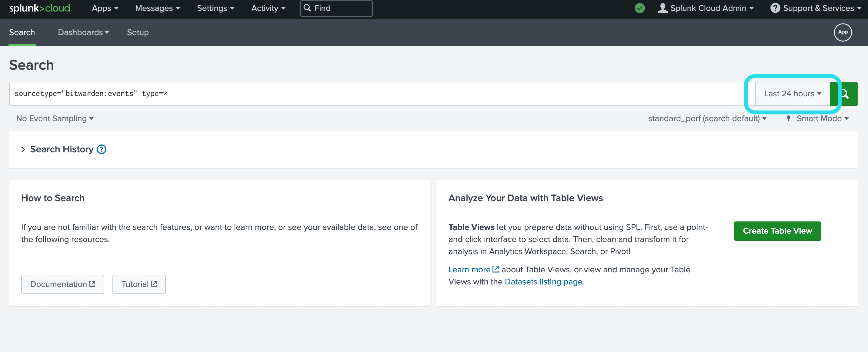
Task: Switch to the Dashboards tab
Action: (x=83, y=32)
